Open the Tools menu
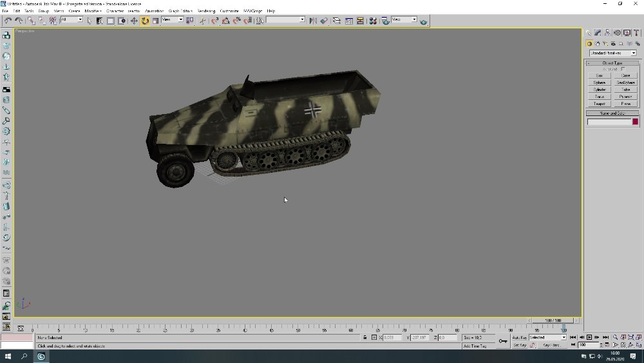 point(29,11)
